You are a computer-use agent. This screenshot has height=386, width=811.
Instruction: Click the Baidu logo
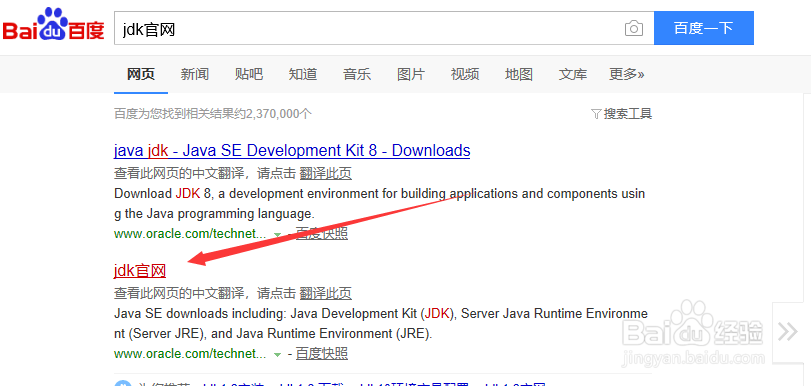coord(53,25)
